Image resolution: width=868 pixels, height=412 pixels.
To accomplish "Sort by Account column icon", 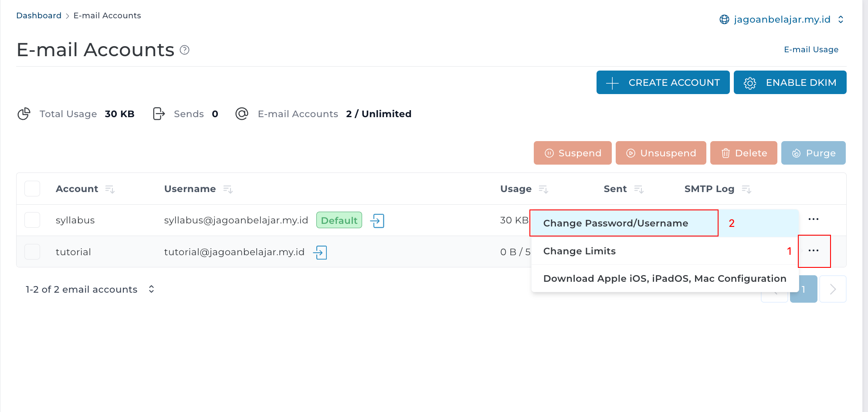I will [x=110, y=189].
